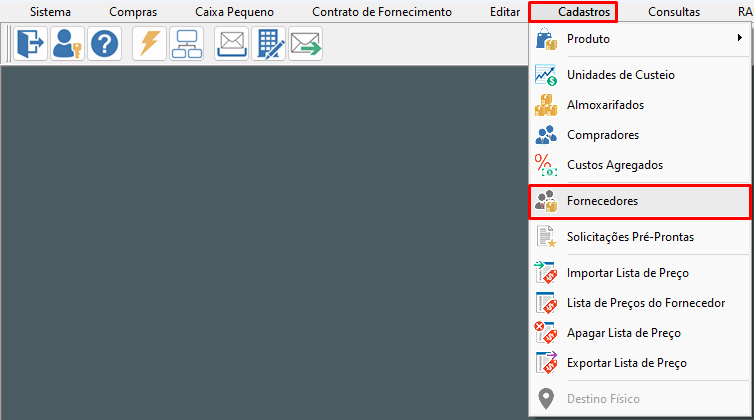The width and height of the screenshot is (754, 420).
Task: Click the Fornecedores people icon
Action: point(546,201)
